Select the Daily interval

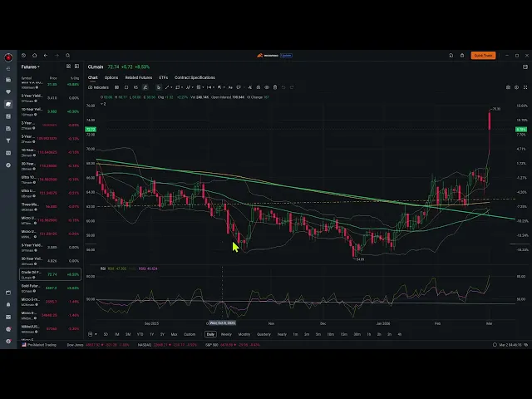pyautogui.click(x=210, y=334)
